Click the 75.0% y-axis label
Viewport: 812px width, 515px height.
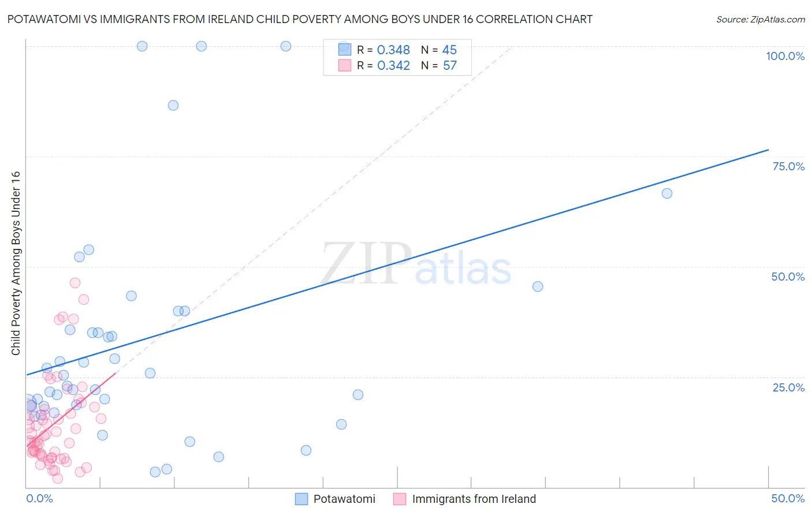tap(788, 166)
